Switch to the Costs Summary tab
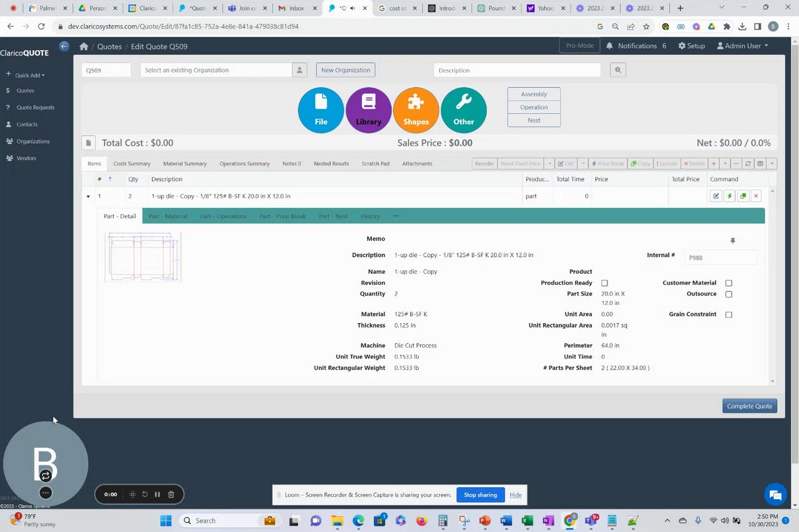799x532 pixels. [132, 163]
